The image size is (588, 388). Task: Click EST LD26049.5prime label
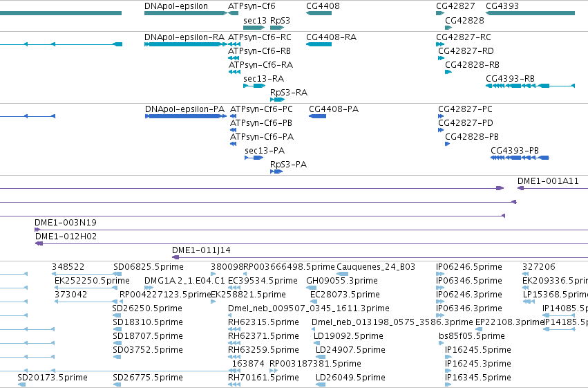click(350, 378)
